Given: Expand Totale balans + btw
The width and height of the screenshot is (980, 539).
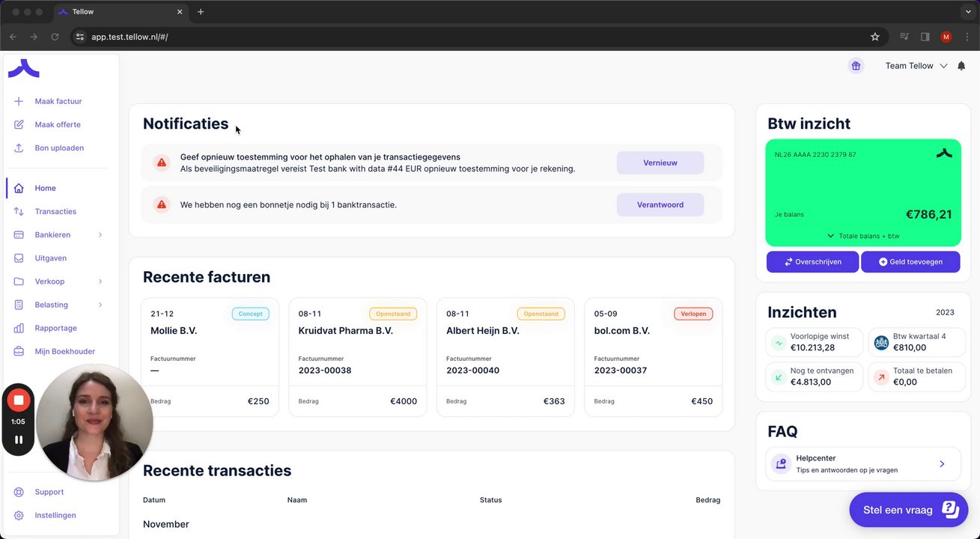Looking at the screenshot, I should click(x=863, y=236).
